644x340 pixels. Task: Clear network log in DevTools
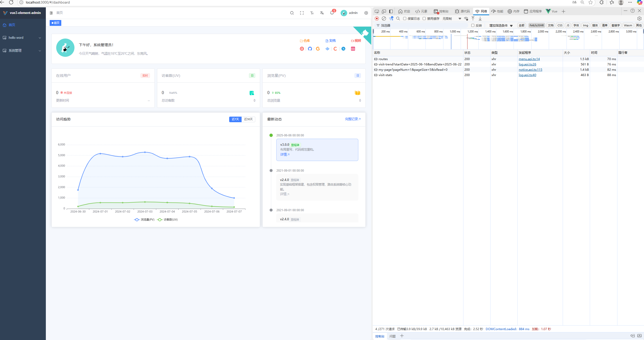pos(384,18)
